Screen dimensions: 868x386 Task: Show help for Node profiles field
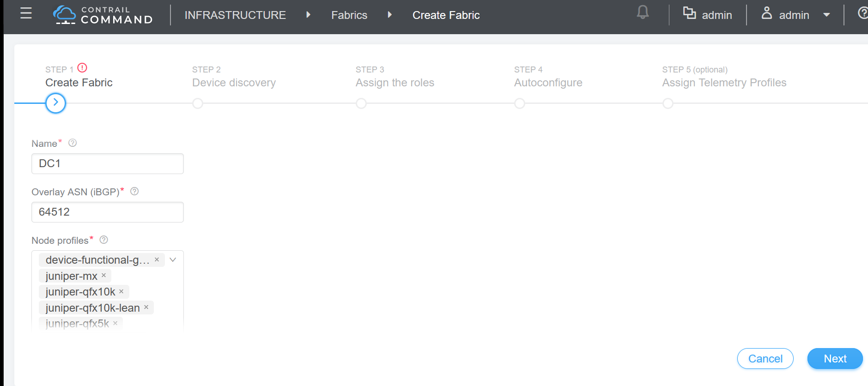(104, 240)
